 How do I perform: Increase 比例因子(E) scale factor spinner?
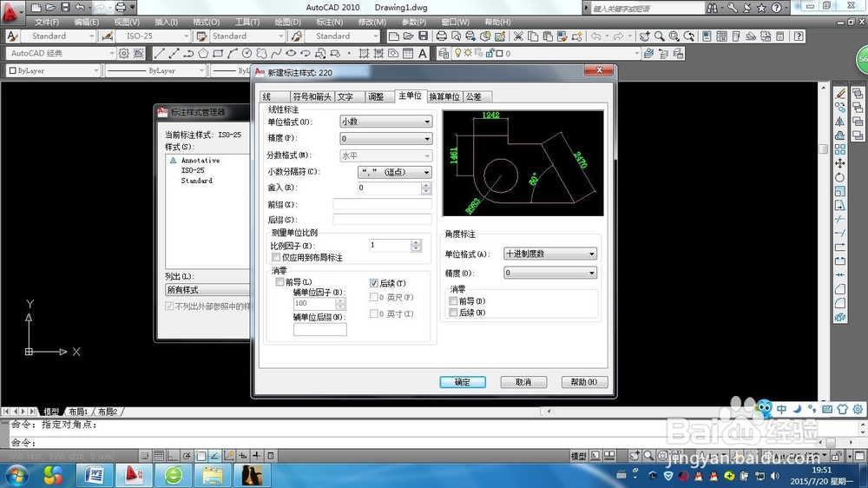click(417, 242)
